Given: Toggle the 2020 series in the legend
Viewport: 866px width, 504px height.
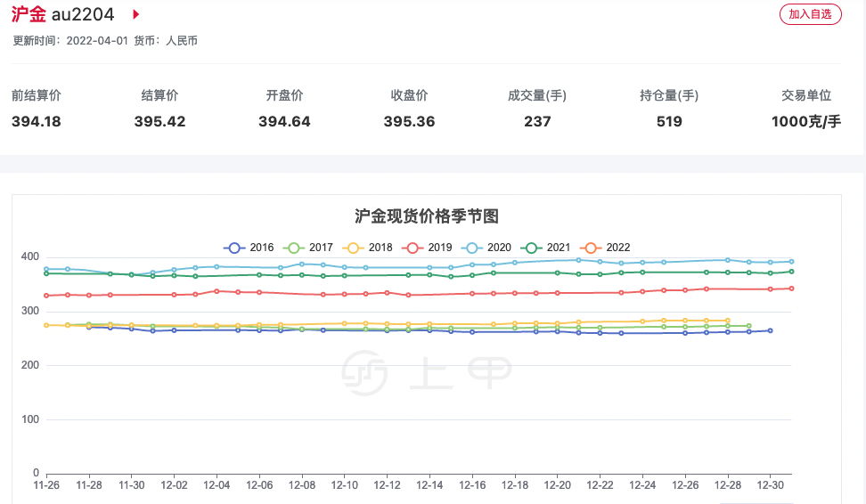Looking at the screenshot, I should coord(486,248).
